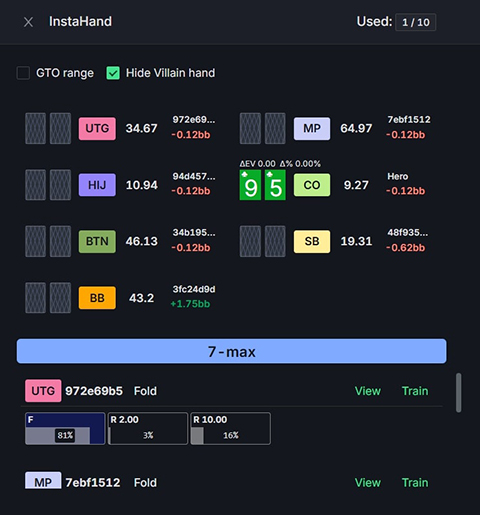Click Hero's green 9 of clubs card
Viewport: 480px width, 515px height.
click(250, 185)
